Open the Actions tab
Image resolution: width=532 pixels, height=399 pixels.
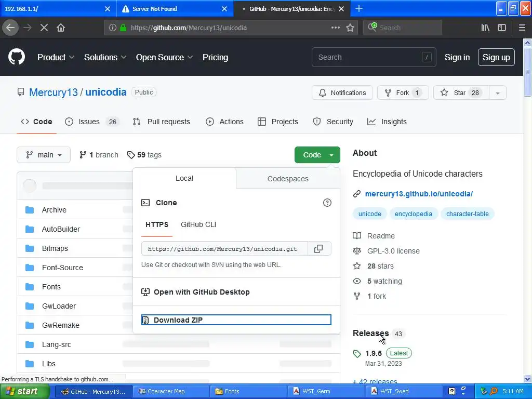(224, 122)
